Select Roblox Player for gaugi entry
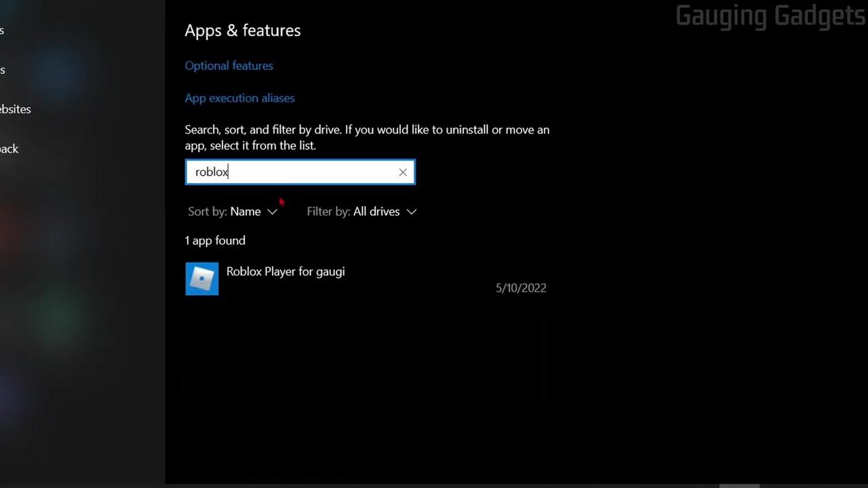 [x=366, y=279]
